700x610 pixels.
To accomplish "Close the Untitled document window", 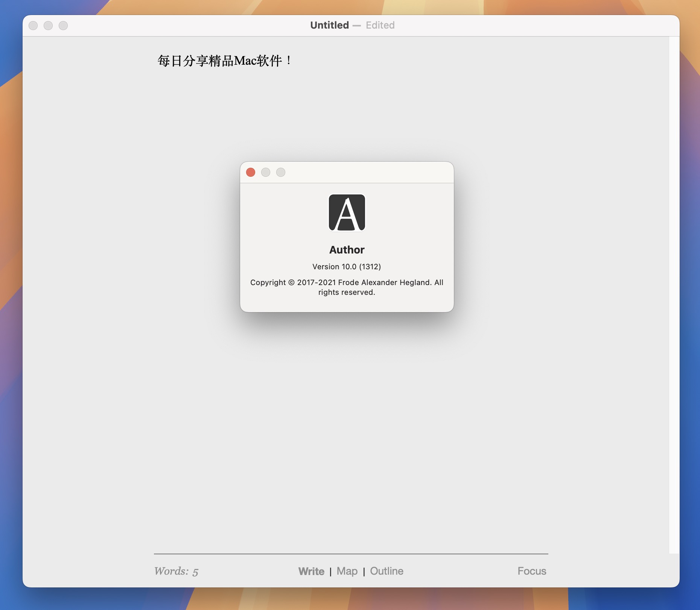I will 33,26.
